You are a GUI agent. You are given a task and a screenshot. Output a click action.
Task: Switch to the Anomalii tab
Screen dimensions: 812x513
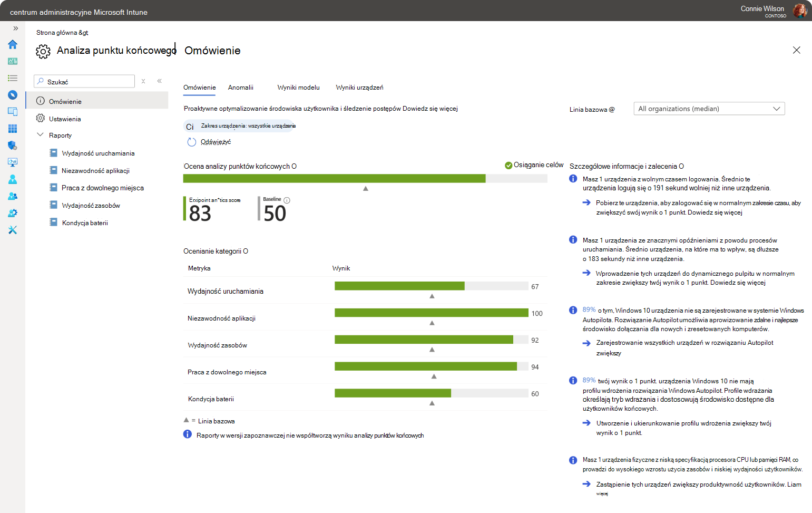(x=241, y=88)
